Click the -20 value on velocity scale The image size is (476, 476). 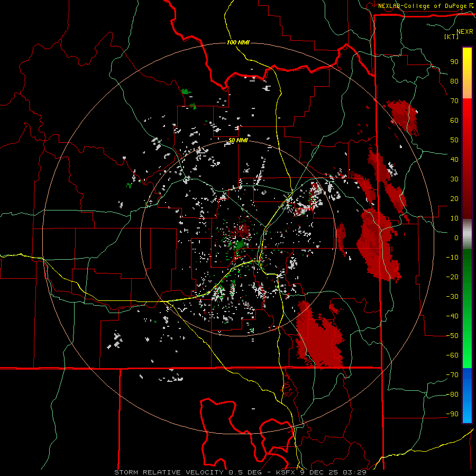[x=452, y=277]
